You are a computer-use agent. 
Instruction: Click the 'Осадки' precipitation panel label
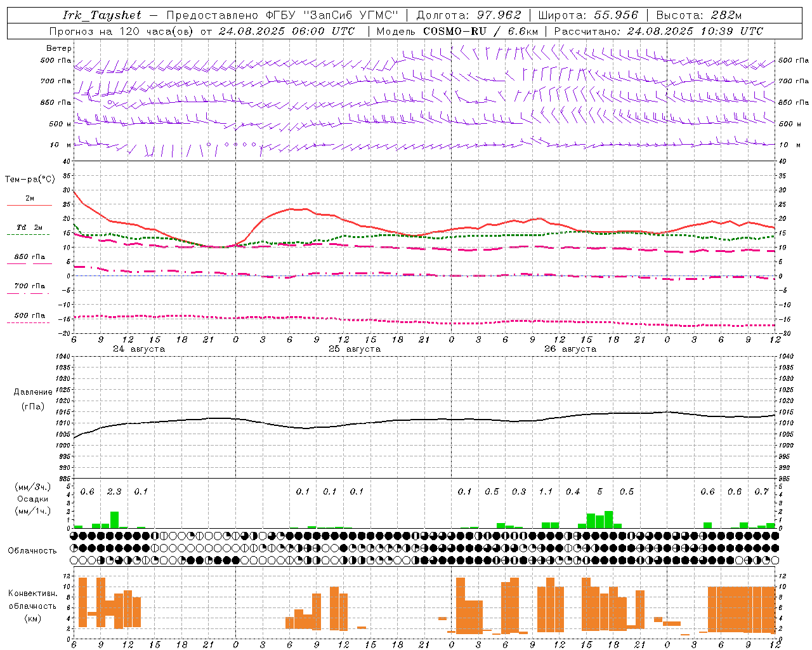pos(33,499)
